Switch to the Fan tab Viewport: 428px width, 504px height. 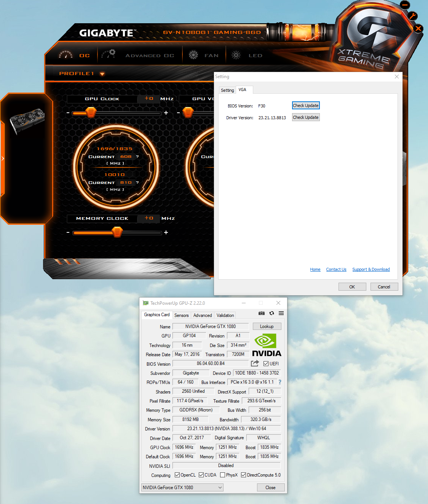(204, 55)
